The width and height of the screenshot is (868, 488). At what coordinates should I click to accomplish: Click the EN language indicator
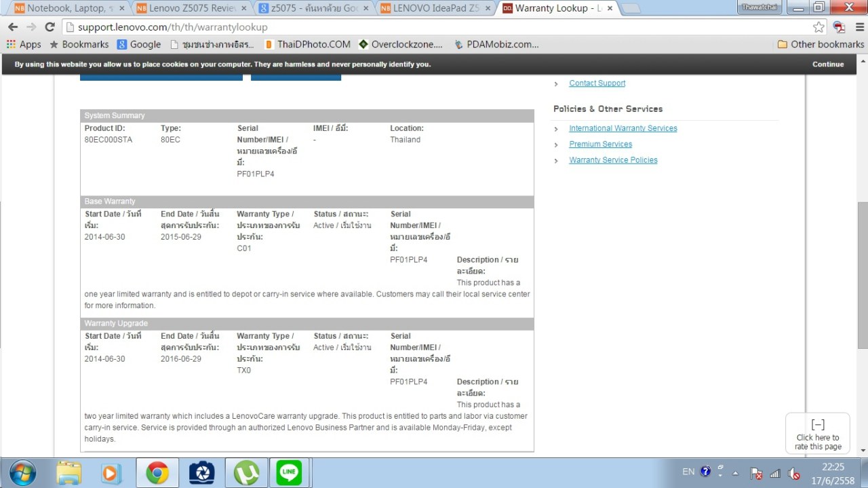688,472
